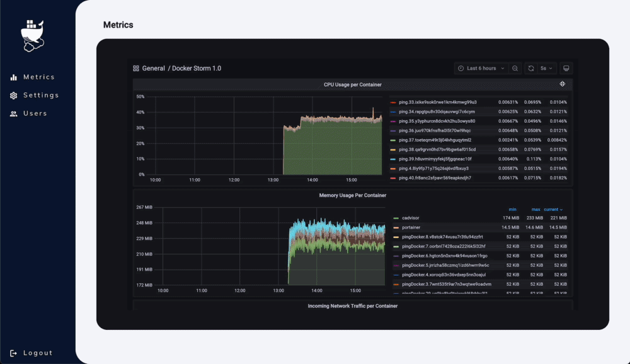Click the dashboard grid icon beside General

[136, 68]
